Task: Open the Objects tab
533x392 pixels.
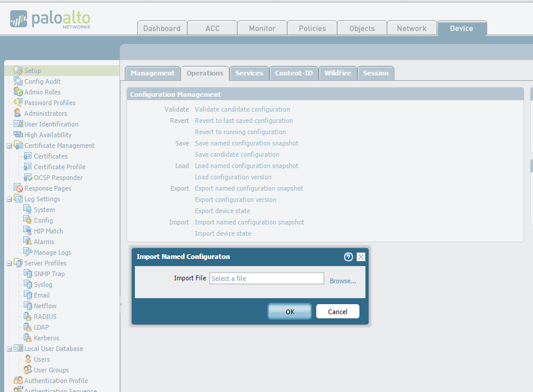Action: coord(362,28)
